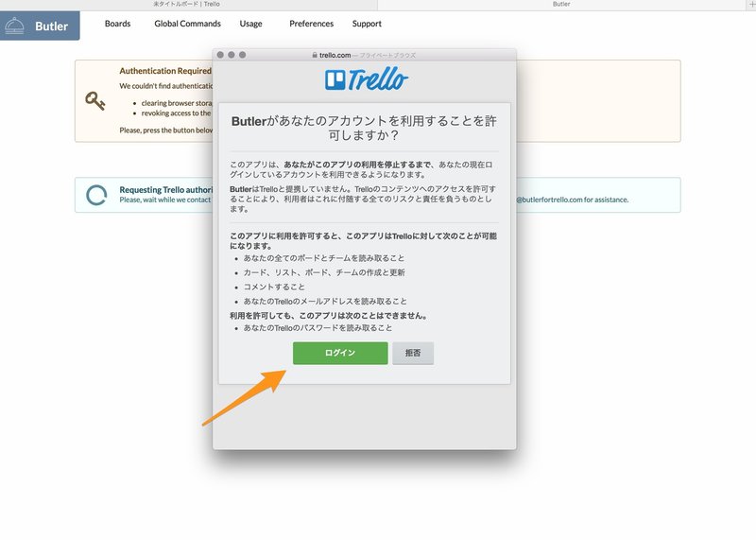
Task: Click the Butler brand name link
Action: click(52, 26)
